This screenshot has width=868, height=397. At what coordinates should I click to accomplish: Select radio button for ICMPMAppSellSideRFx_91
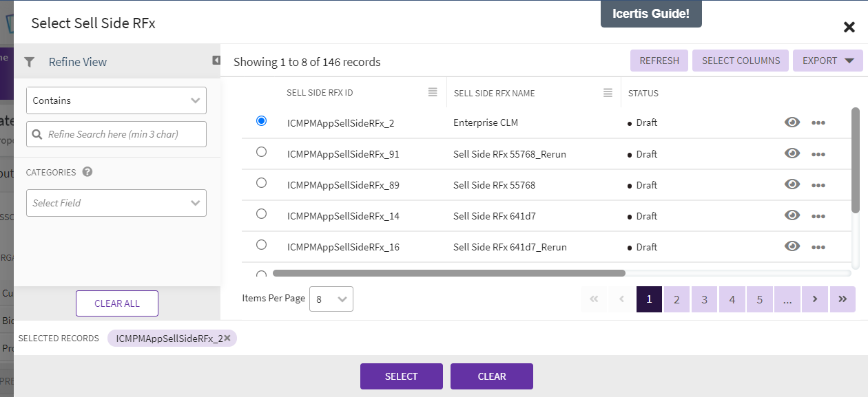[x=261, y=152]
